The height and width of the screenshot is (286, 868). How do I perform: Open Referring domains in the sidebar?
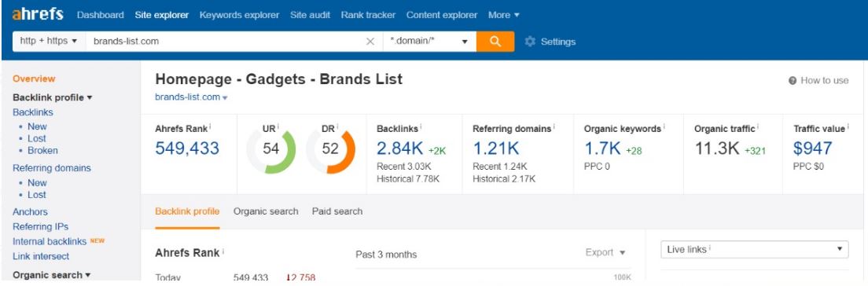point(51,168)
